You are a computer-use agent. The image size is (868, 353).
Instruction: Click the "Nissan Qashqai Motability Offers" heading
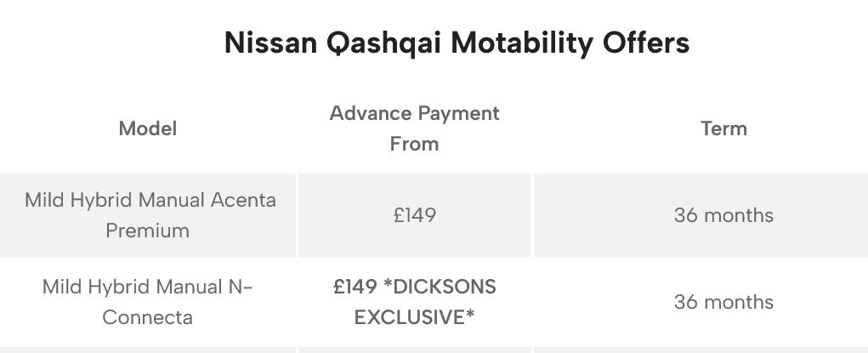tap(457, 43)
